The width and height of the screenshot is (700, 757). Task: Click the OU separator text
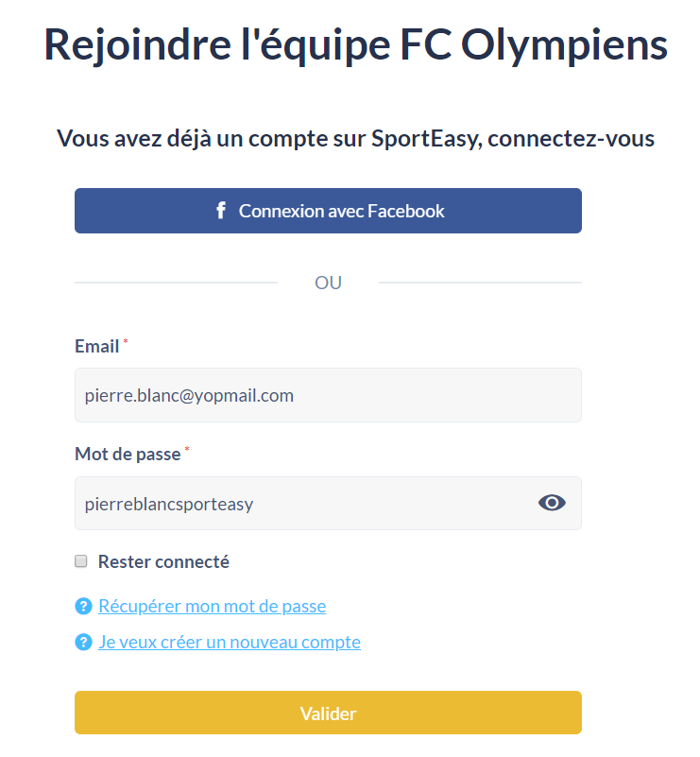click(x=328, y=283)
